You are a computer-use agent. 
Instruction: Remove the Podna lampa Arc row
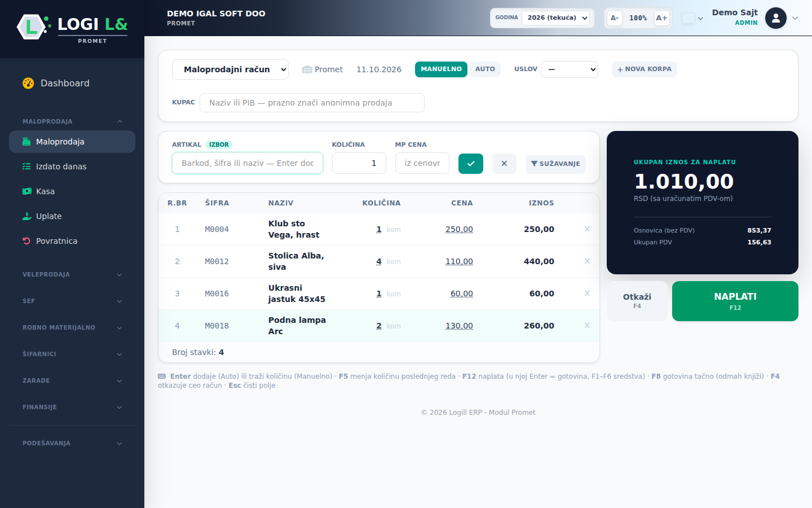click(587, 325)
